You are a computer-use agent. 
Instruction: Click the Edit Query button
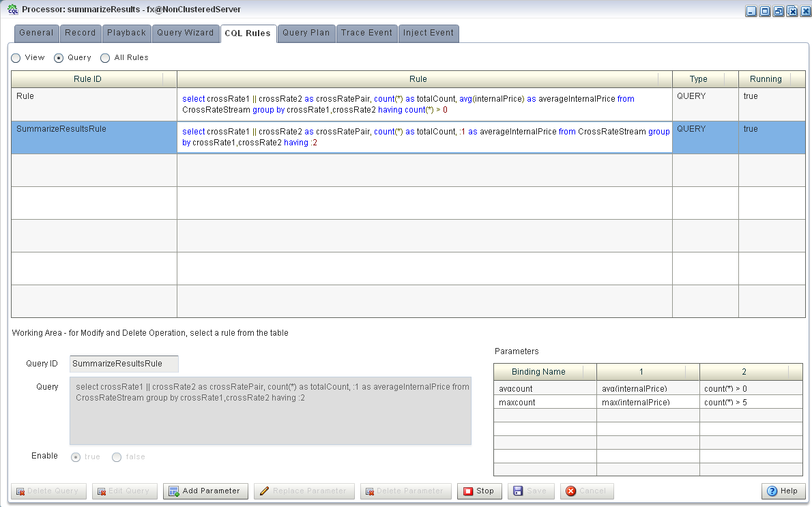(x=124, y=491)
